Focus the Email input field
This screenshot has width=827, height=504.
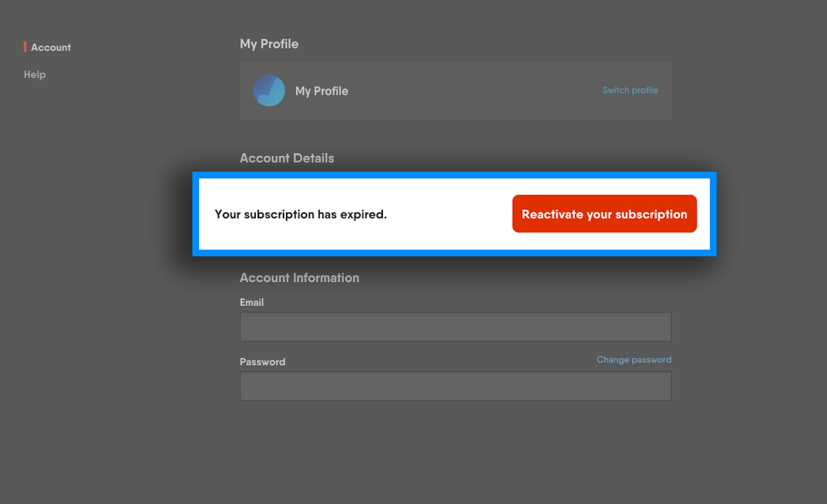click(455, 327)
